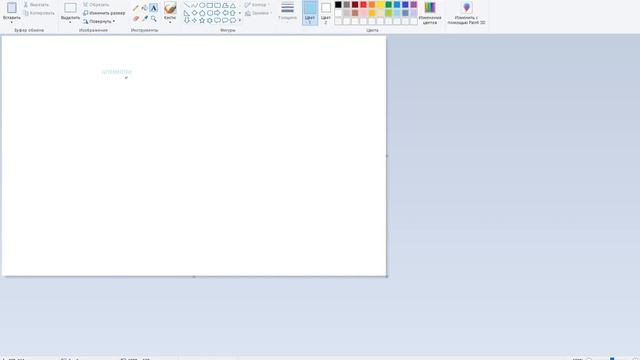Select the Four-point star shape
Screen dimensions: 640x360
(x=194, y=20)
